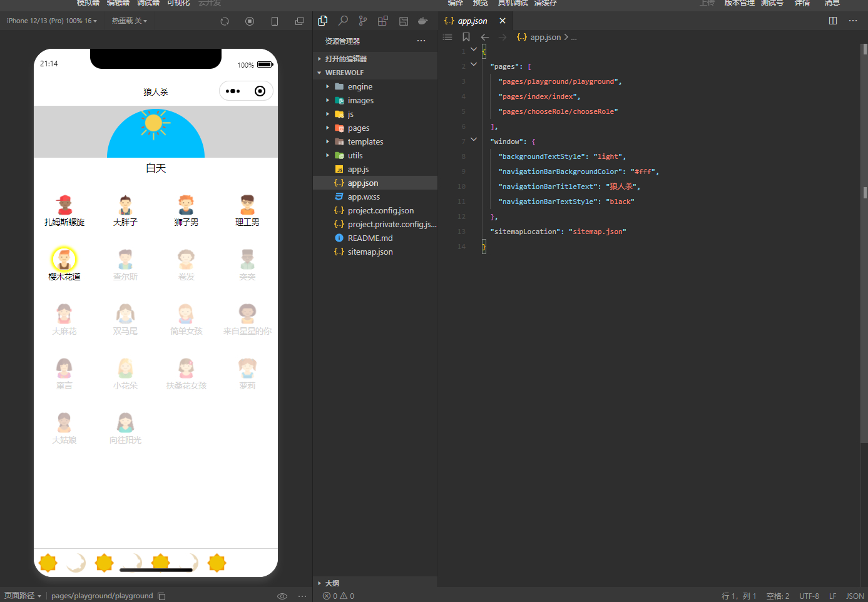Expand the js folder
The image size is (868, 602).
coord(375,115)
